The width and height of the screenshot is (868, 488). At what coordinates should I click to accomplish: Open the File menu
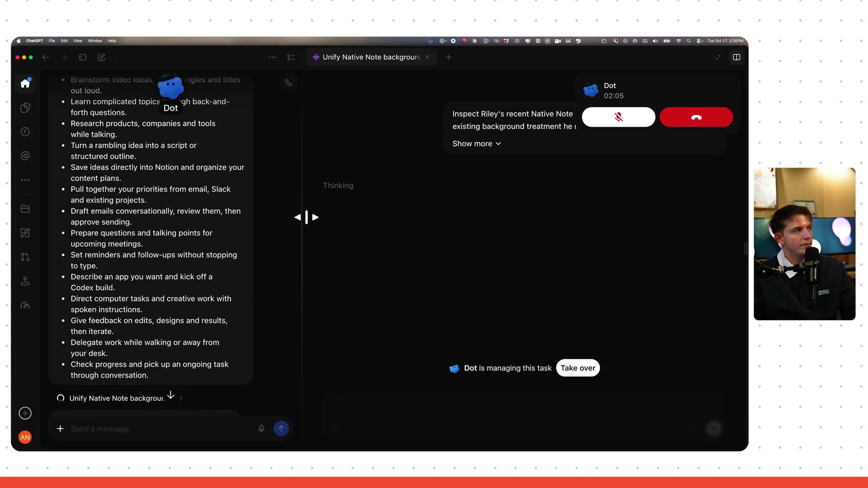click(52, 41)
